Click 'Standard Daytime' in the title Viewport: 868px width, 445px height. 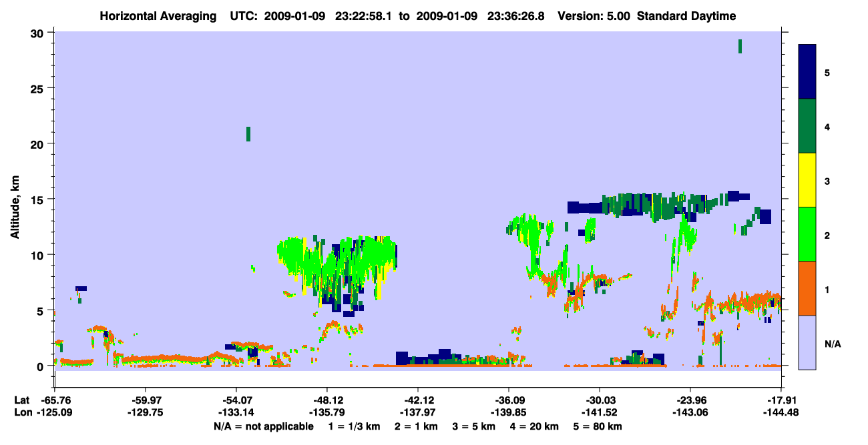pyautogui.click(x=686, y=16)
